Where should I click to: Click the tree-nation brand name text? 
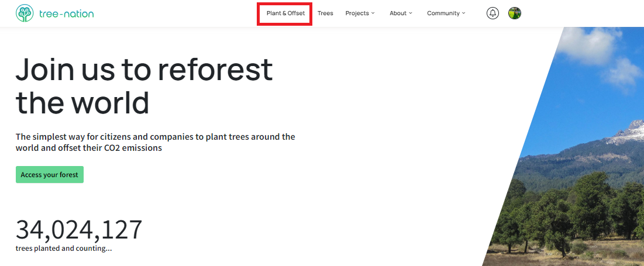pos(67,13)
